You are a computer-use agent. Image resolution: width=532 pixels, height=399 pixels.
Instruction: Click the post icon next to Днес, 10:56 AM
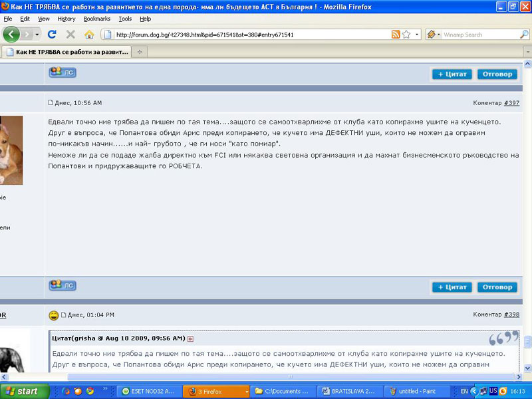51,102
